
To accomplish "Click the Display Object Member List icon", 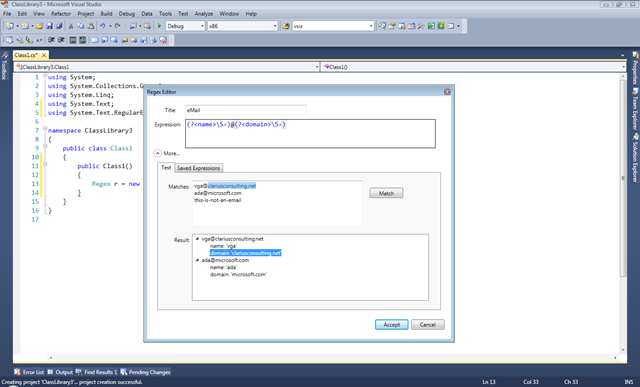I will point(9,40).
